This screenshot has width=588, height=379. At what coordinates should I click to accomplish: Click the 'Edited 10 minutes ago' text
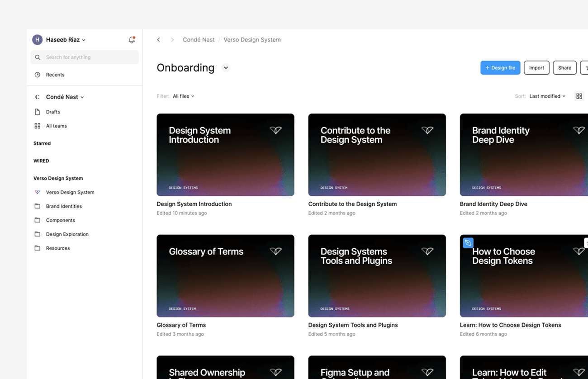(x=181, y=213)
